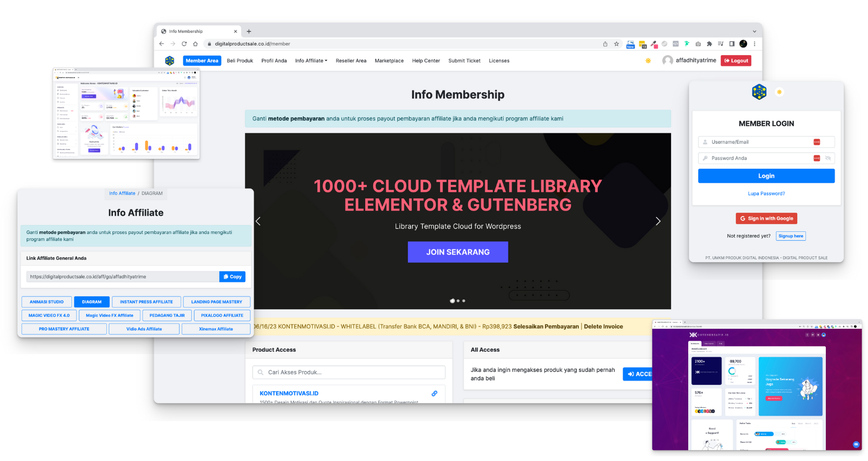868x461 pixels.
Task: Open the media control playlist icon
Action: pos(721,44)
